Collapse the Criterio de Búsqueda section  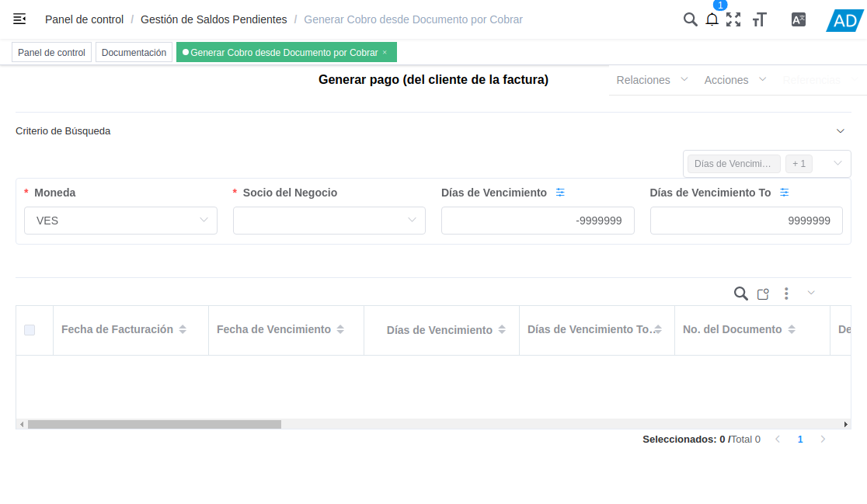point(840,130)
